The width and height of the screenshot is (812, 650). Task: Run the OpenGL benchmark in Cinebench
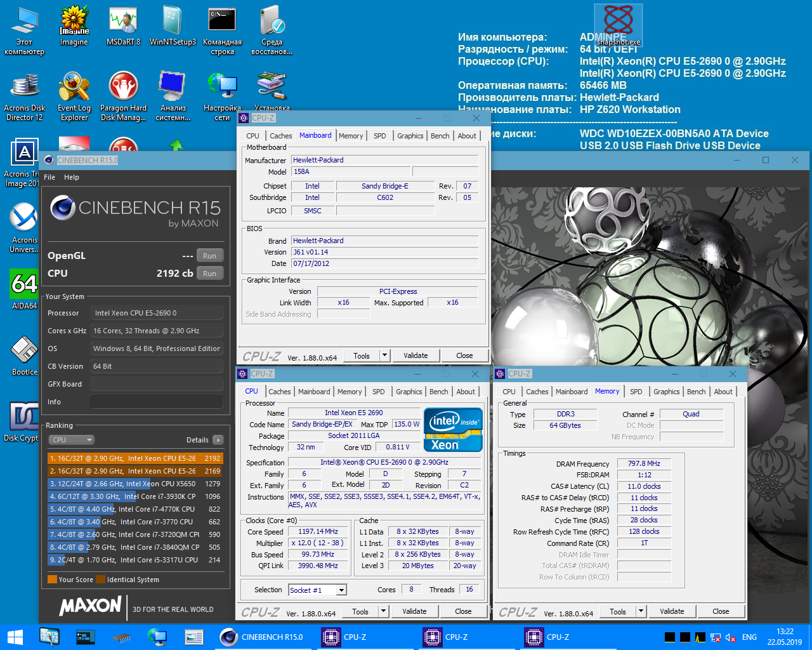coord(210,256)
